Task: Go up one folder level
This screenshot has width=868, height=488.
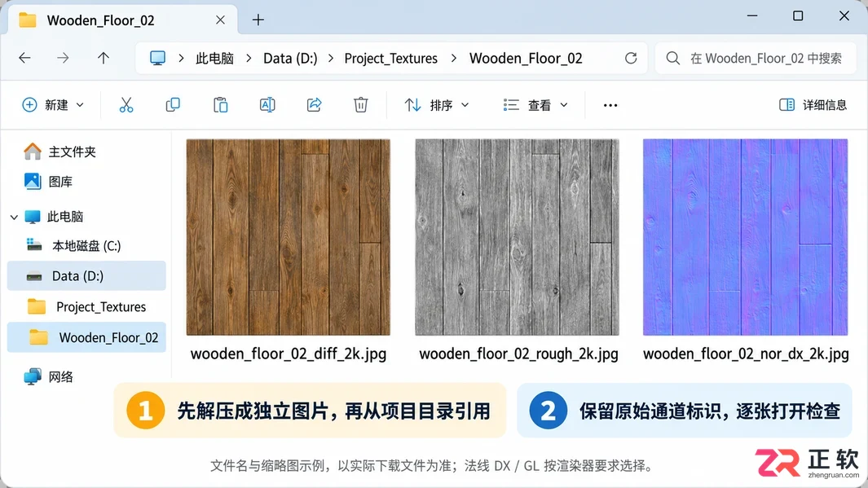Action: 104,58
